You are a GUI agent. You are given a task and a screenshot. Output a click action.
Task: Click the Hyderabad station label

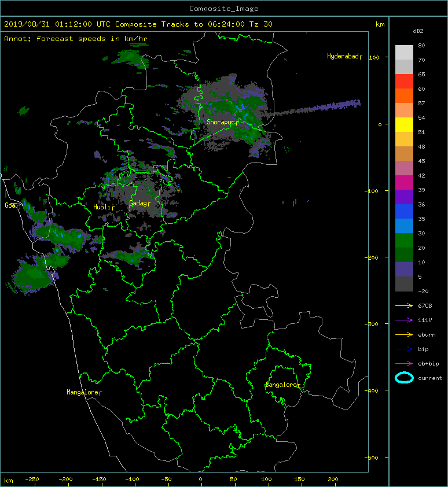click(344, 56)
